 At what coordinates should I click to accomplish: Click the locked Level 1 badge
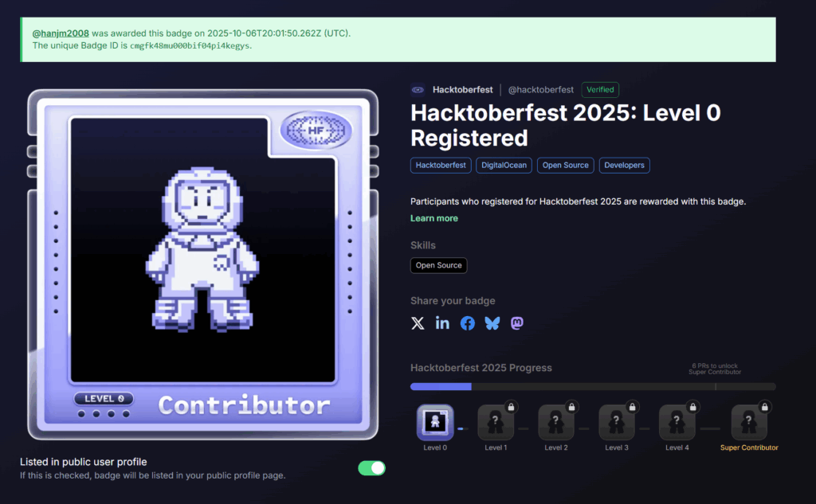496,422
